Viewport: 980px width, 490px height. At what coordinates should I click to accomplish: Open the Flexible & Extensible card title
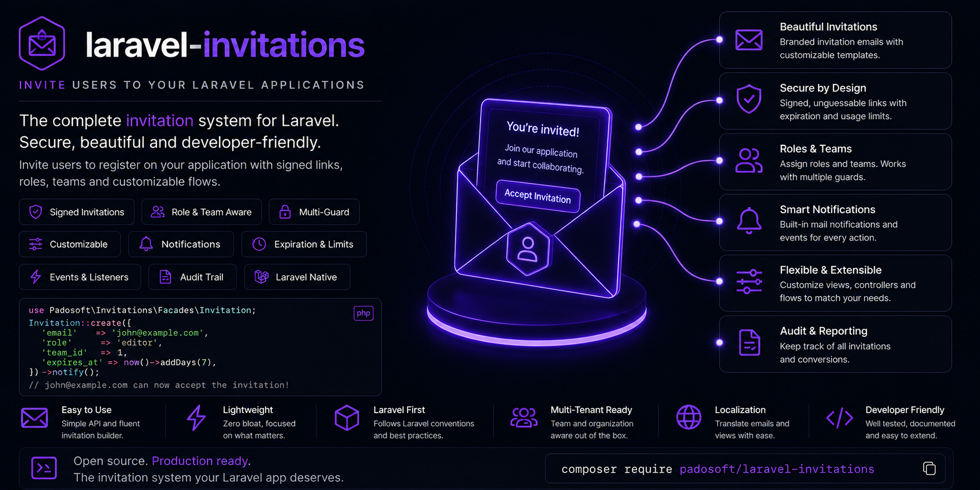(830, 270)
